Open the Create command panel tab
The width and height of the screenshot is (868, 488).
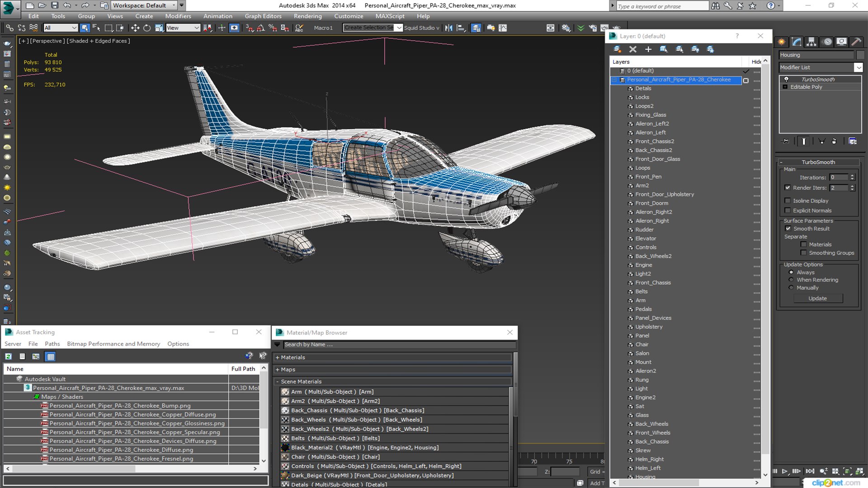pyautogui.click(x=781, y=42)
